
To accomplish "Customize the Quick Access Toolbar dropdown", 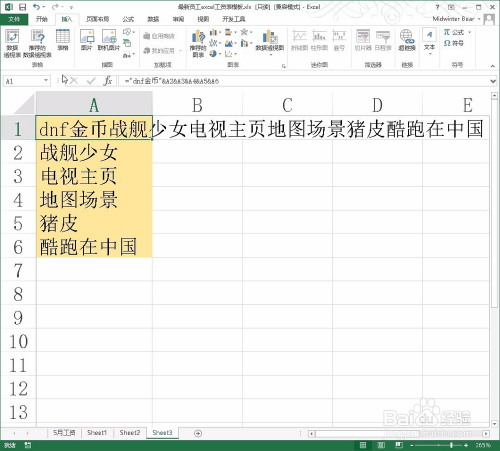I will click(71, 7).
